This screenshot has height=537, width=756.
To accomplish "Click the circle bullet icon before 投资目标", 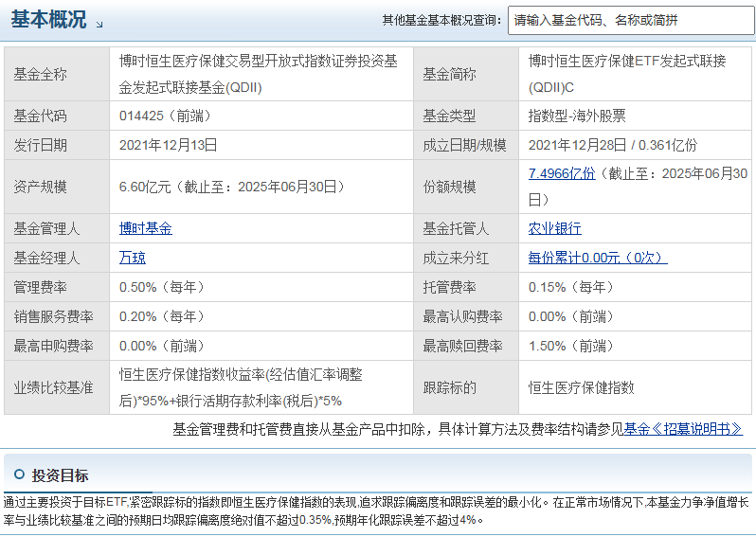I will point(19,474).
